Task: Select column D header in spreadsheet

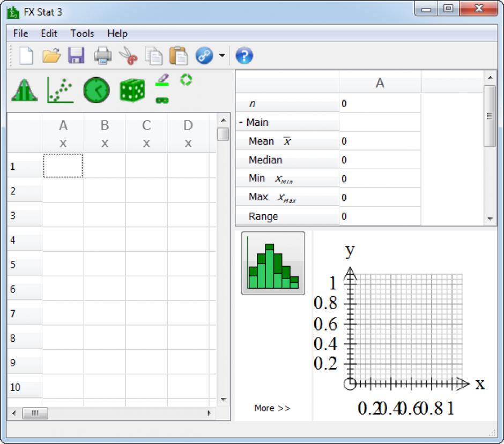Action: [x=188, y=133]
